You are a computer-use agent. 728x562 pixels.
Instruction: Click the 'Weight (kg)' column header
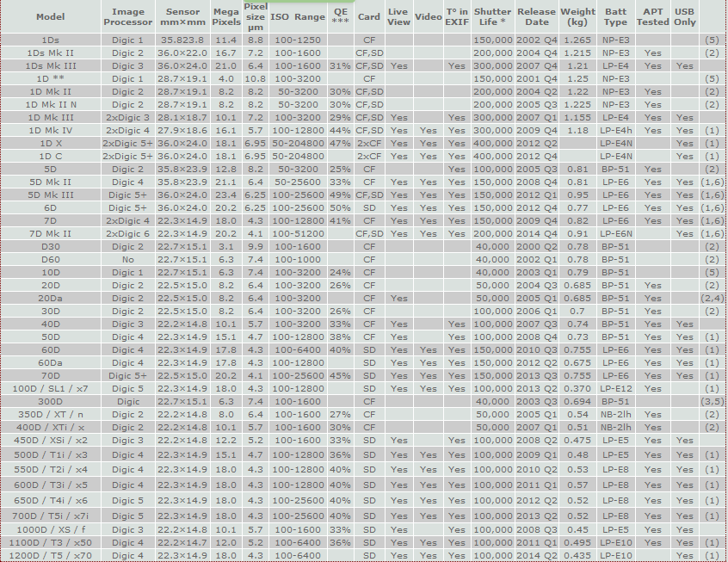tap(577, 16)
